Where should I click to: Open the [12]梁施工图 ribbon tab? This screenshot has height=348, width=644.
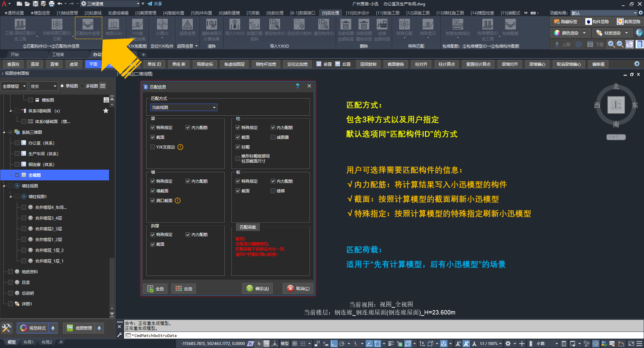point(418,13)
